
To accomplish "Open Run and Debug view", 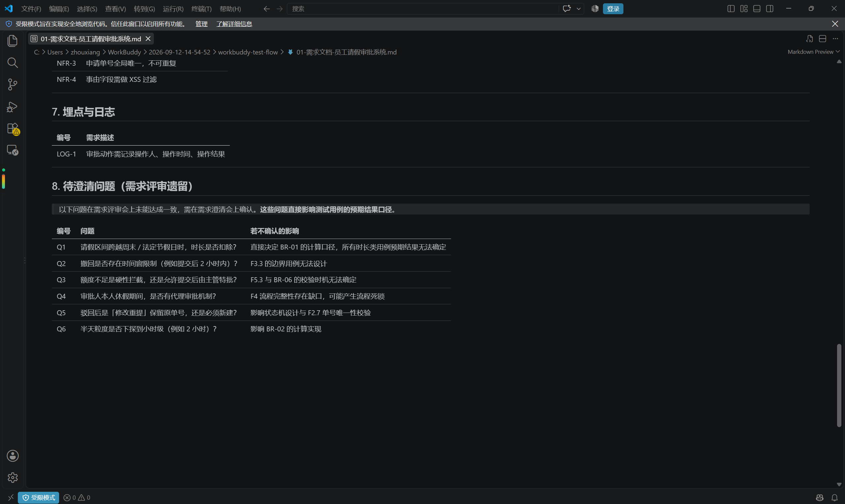I will (13, 107).
